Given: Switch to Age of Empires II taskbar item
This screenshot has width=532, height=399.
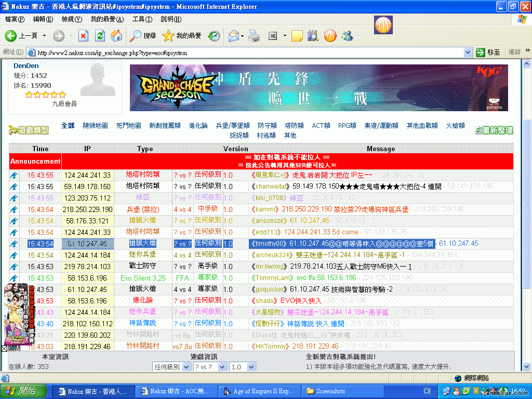Looking at the screenshot, I should pyautogui.click(x=260, y=391).
